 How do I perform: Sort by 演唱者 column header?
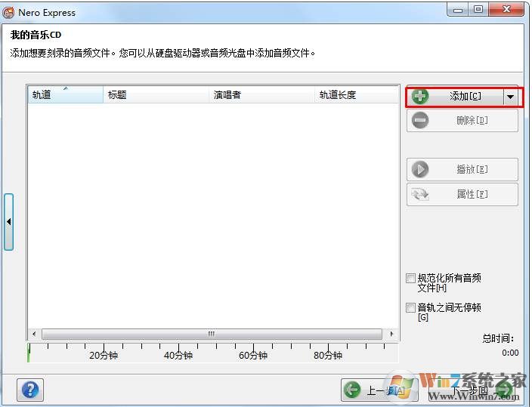(261, 94)
